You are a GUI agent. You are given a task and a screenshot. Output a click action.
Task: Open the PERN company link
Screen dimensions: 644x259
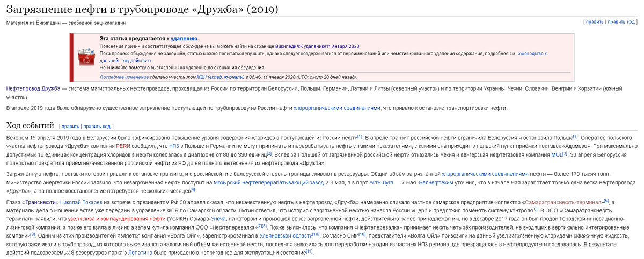[x=123, y=146]
